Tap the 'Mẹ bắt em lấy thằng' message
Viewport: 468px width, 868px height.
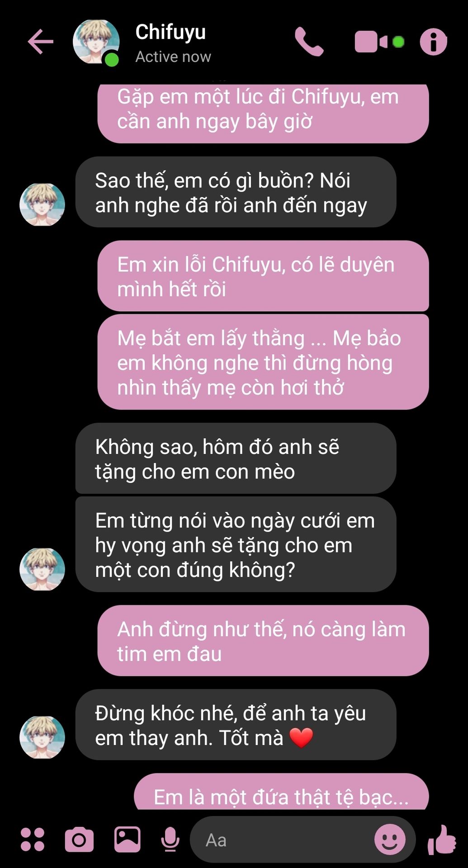263,362
